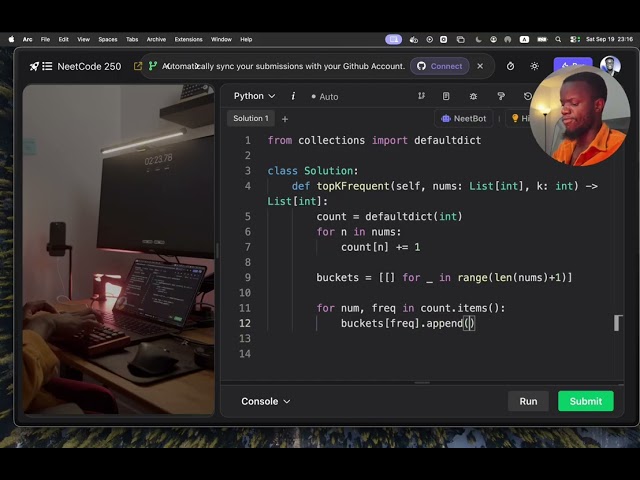Click the green git branch sync icon
This screenshot has width=640, height=480.
coord(153,66)
